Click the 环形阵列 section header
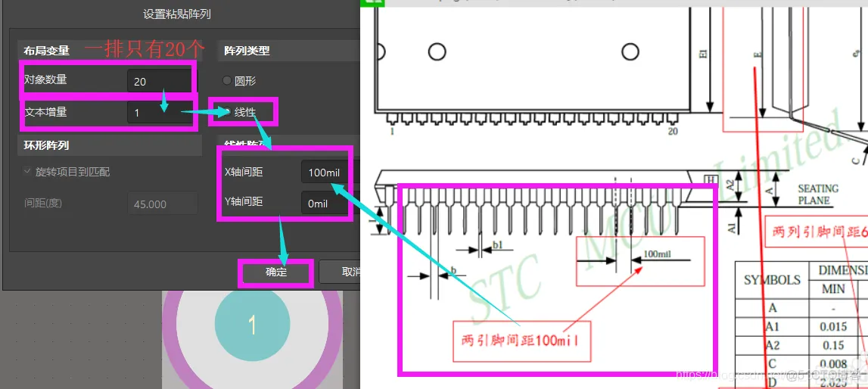 click(x=46, y=146)
